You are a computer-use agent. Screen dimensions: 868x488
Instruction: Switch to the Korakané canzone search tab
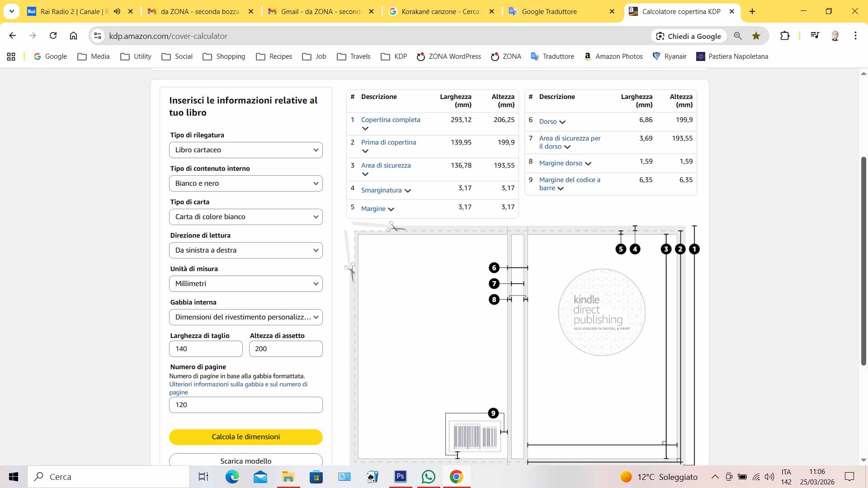(x=440, y=11)
